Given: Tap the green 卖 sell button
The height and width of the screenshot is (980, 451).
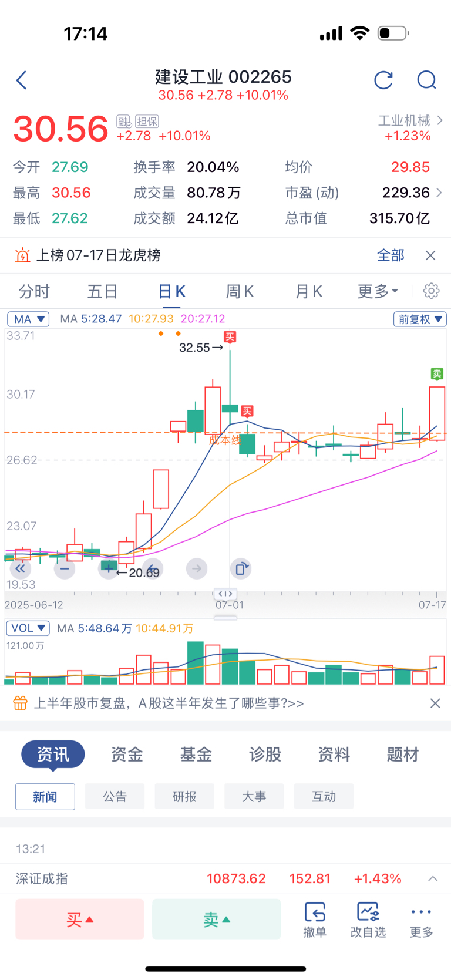Looking at the screenshot, I should click(x=217, y=919).
